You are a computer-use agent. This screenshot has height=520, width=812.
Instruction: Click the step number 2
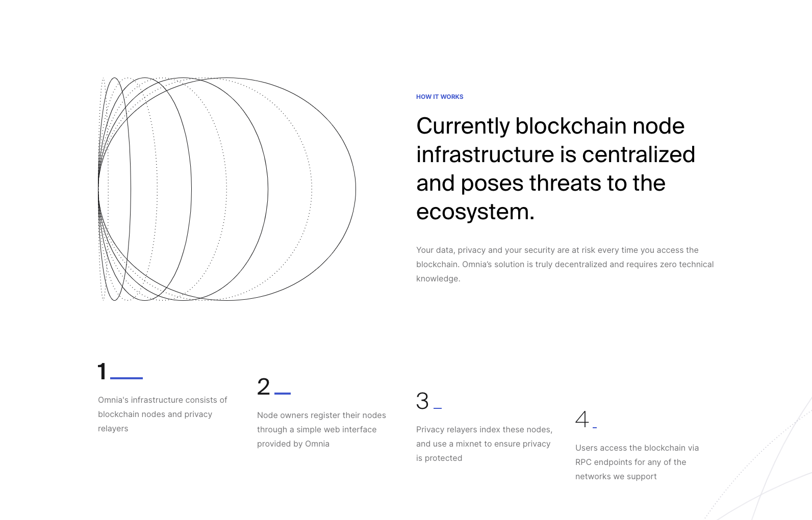point(264,387)
